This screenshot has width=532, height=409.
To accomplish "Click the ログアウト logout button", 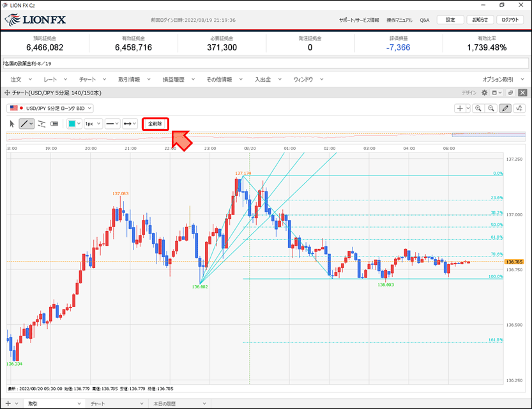I will tap(510, 20).
